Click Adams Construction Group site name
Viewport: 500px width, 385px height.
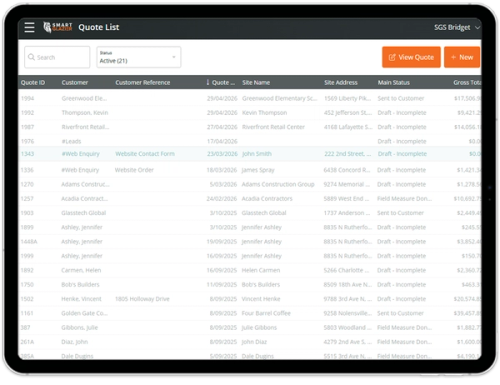[278, 184]
